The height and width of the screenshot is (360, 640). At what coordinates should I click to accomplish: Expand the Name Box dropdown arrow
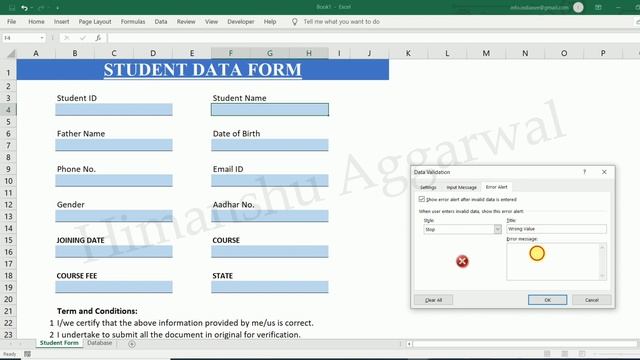(42, 38)
